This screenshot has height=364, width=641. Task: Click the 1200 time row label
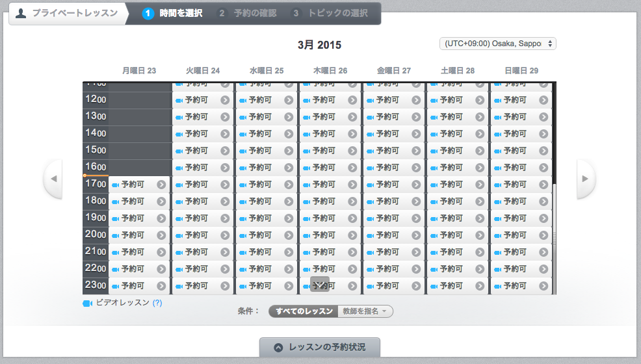[x=96, y=99]
